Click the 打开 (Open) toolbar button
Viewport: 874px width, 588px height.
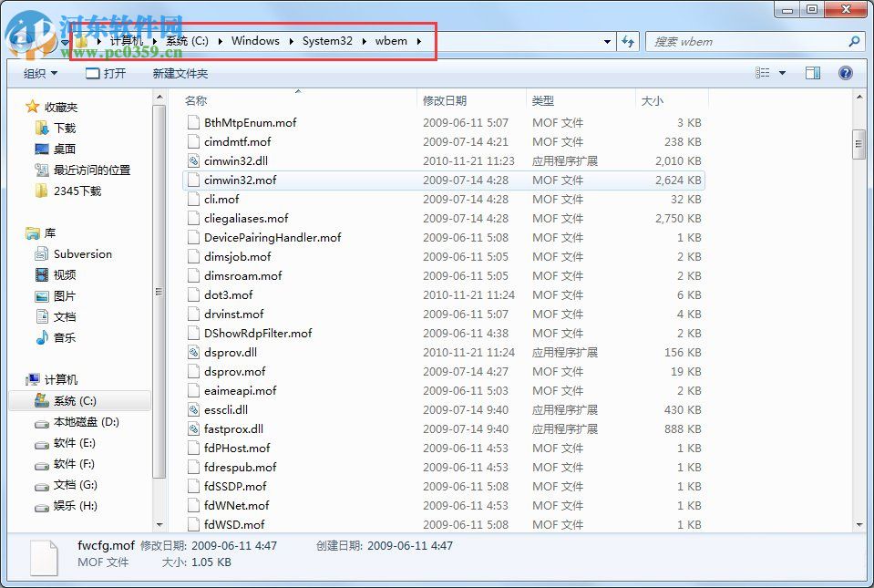tap(107, 73)
